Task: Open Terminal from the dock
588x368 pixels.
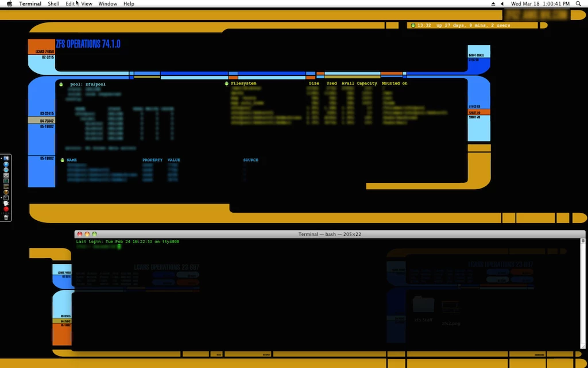Action: 6,198
